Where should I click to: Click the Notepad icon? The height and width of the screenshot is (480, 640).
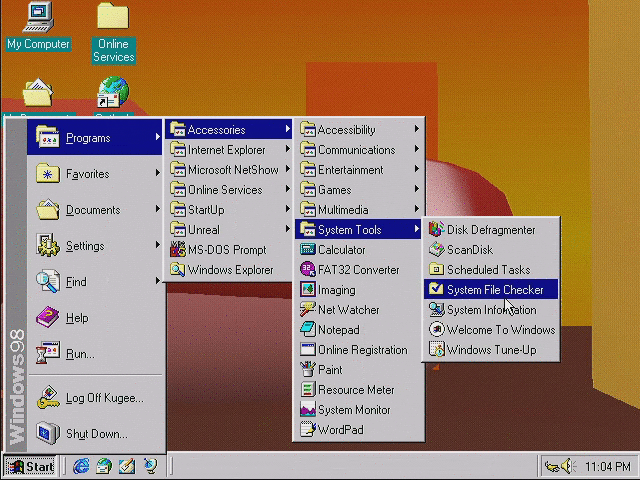click(x=307, y=329)
